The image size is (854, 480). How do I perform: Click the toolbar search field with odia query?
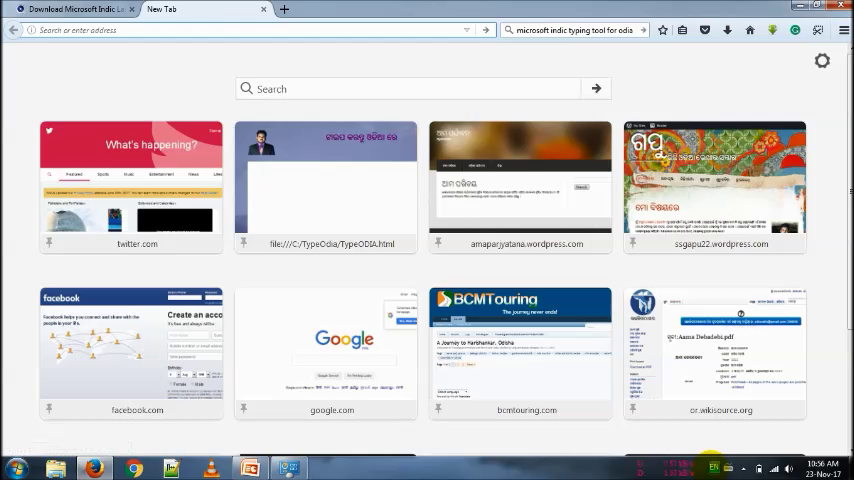coord(575,30)
